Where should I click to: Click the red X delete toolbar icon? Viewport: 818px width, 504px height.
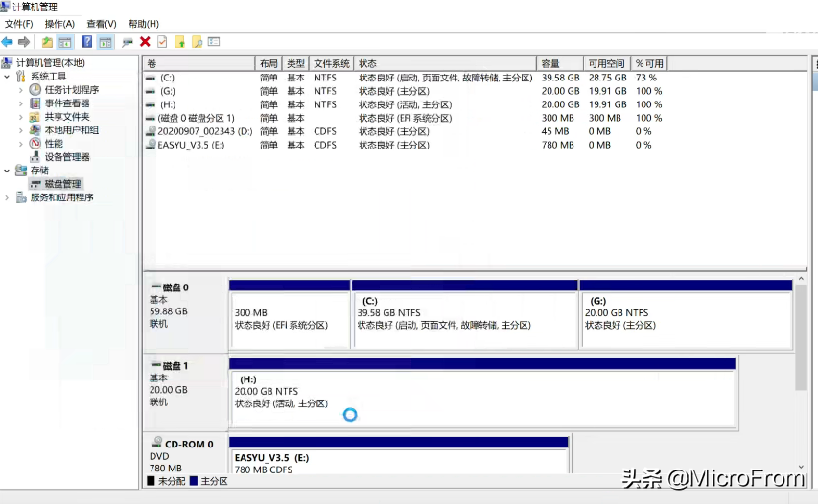[x=145, y=42]
